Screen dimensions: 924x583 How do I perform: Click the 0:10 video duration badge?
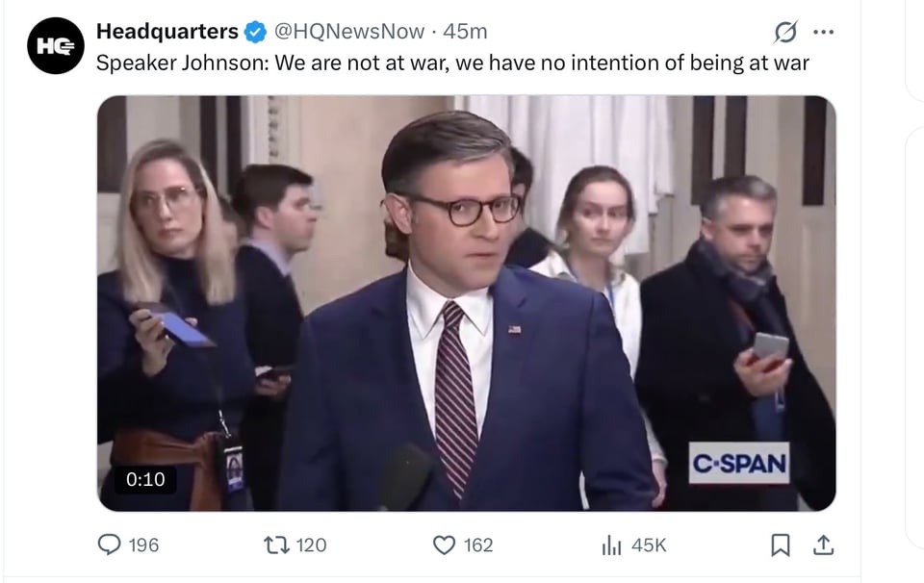pyautogui.click(x=145, y=479)
